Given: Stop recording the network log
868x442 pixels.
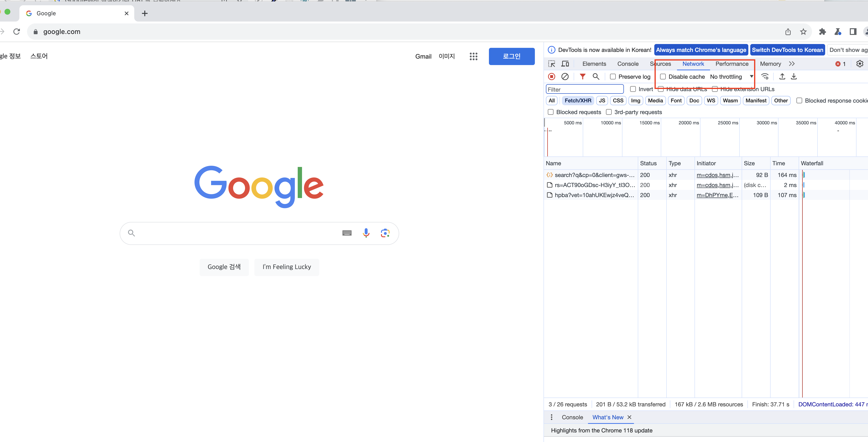Looking at the screenshot, I should [x=552, y=77].
